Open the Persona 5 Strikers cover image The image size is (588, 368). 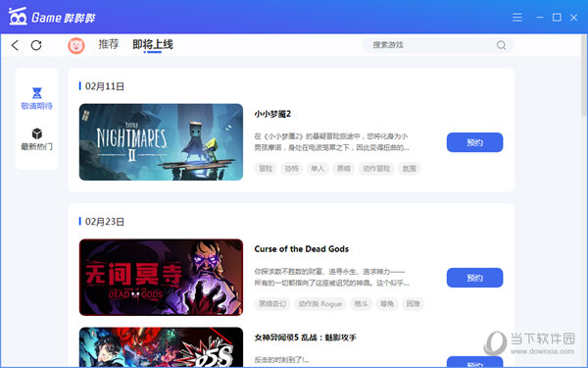(161, 347)
